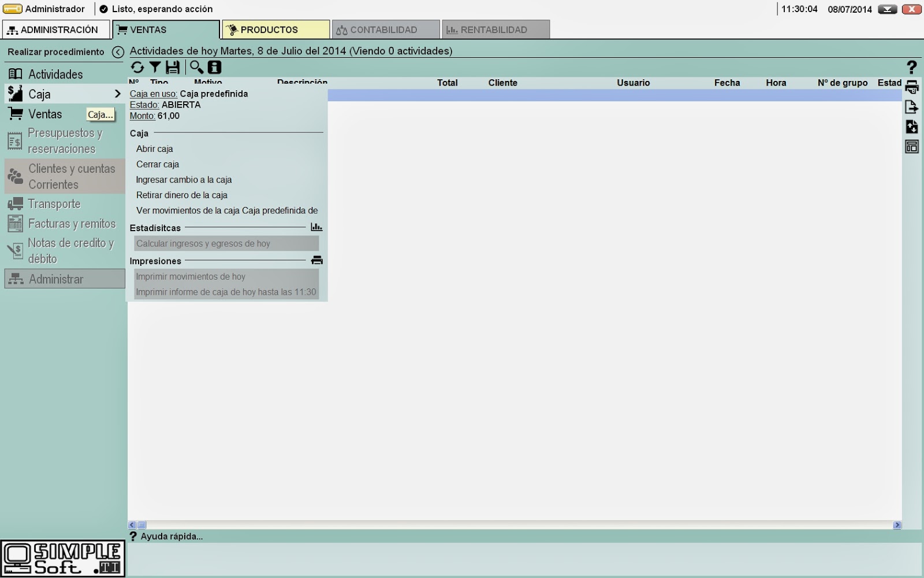Open the help question mark

(x=912, y=68)
